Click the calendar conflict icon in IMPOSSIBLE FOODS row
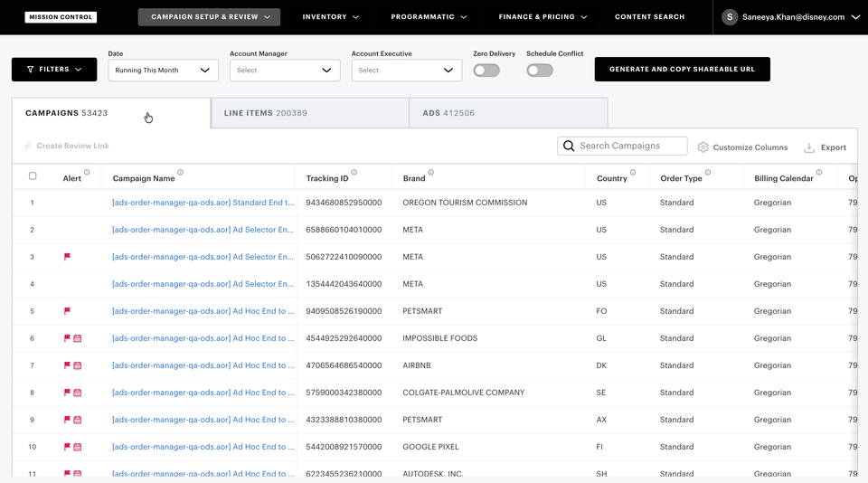The width and height of the screenshot is (868, 483). 78,338
